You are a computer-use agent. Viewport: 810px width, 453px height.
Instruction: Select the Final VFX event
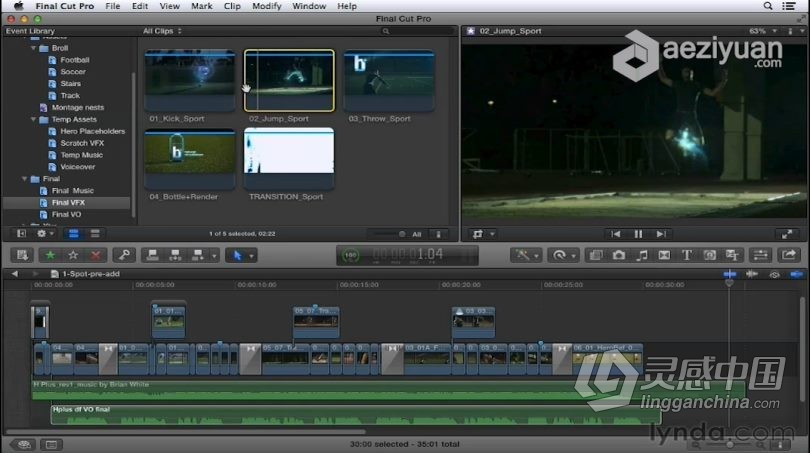click(x=68, y=202)
